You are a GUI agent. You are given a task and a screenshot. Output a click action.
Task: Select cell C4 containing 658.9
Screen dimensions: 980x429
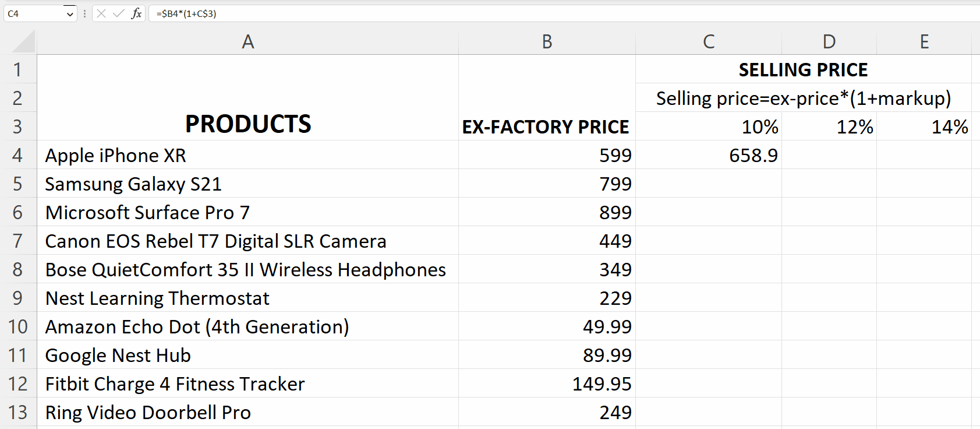click(708, 156)
